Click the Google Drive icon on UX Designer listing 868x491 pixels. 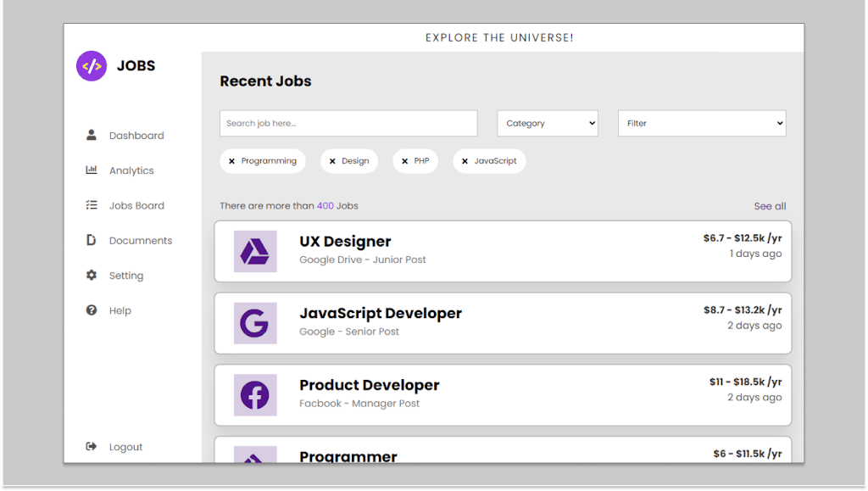(254, 252)
